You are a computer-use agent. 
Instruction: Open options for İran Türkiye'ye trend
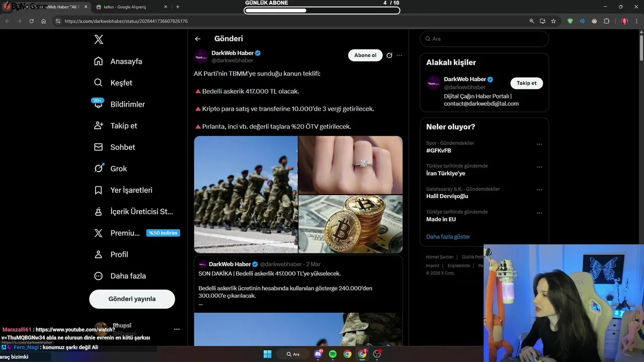pos(539,167)
